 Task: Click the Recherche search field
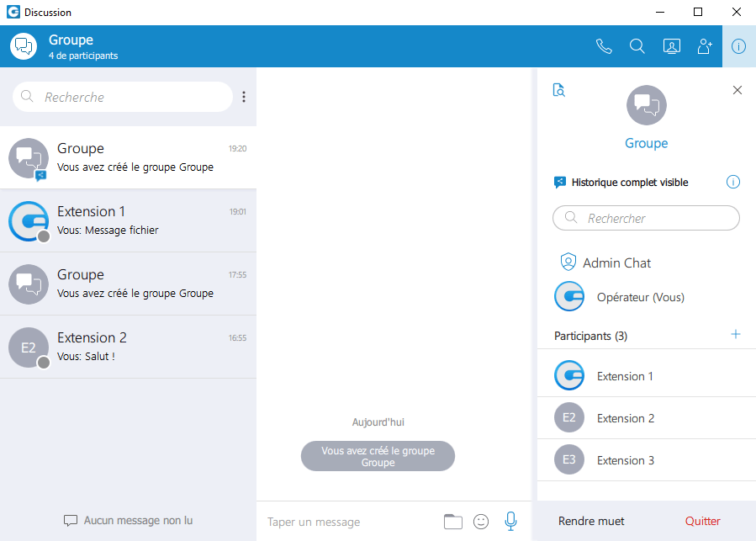pos(123,97)
